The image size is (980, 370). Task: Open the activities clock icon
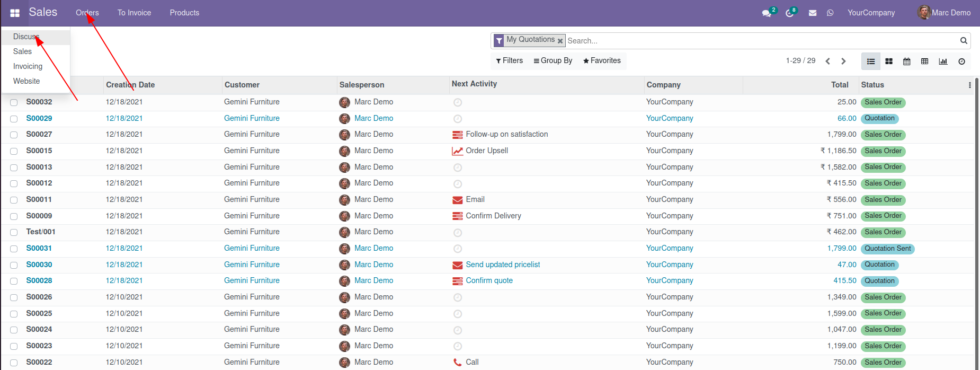click(789, 13)
